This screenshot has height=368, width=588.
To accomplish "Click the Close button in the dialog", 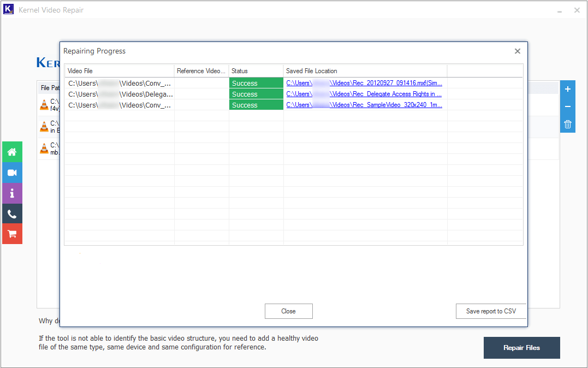I will [x=289, y=311].
